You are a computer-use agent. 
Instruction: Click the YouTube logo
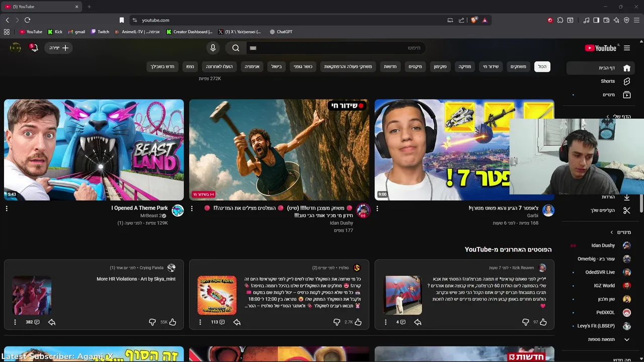pyautogui.click(x=601, y=48)
